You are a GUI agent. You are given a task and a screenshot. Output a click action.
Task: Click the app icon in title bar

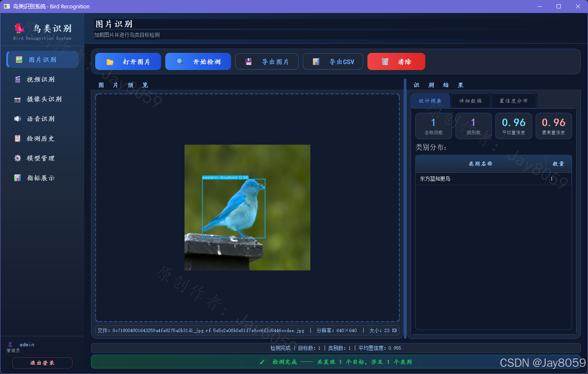(7, 6)
